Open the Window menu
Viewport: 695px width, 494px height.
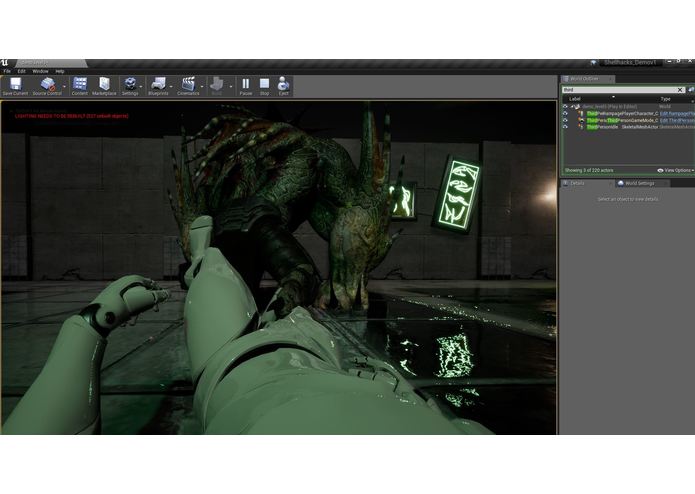(40, 71)
